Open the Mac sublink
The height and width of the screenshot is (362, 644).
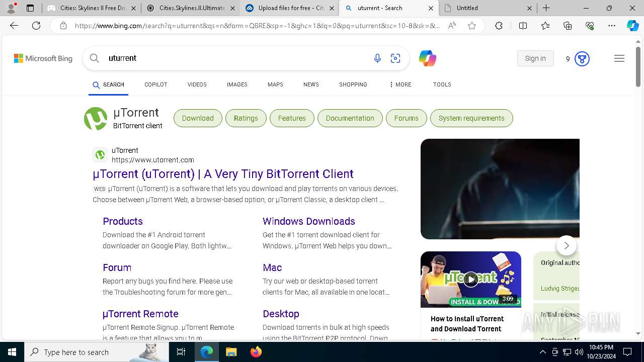[272, 267]
